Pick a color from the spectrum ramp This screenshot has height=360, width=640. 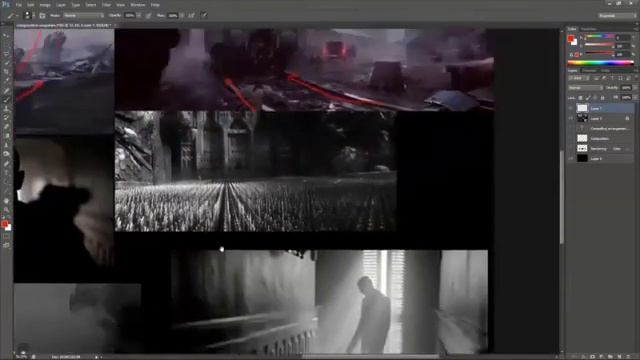click(x=601, y=63)
